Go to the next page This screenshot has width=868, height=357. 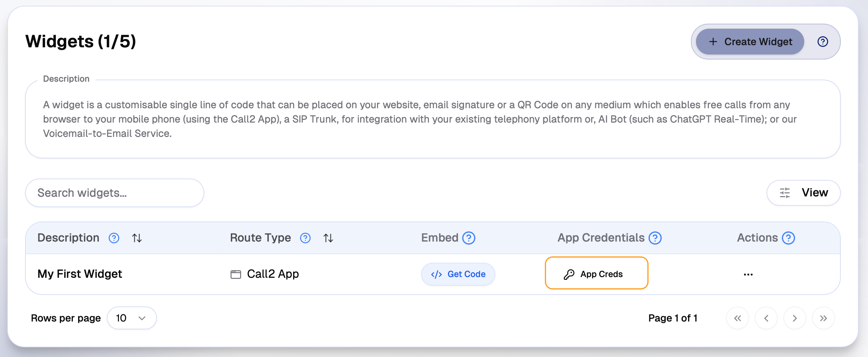coord(795,318)
